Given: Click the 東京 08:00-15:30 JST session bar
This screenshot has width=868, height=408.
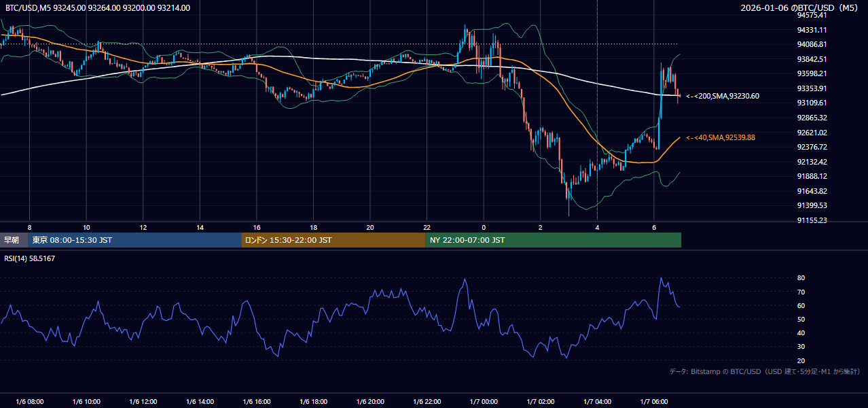Looking at the screenshot, I should [134, 240].
